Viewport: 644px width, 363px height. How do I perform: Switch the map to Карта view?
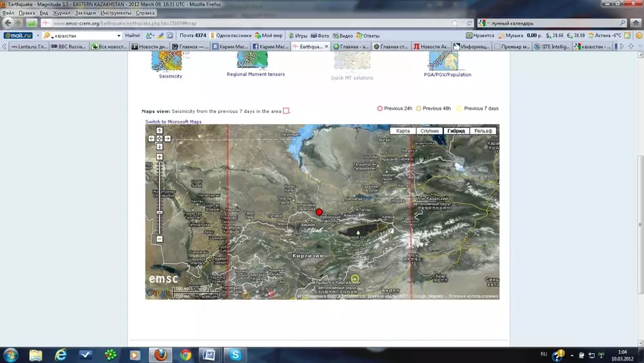click(403, 131)
